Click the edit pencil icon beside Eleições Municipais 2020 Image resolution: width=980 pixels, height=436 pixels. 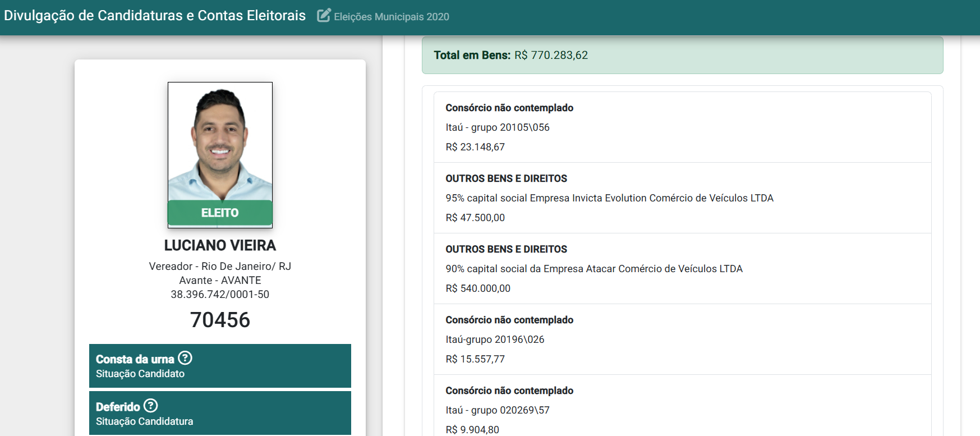click(324, 16)
